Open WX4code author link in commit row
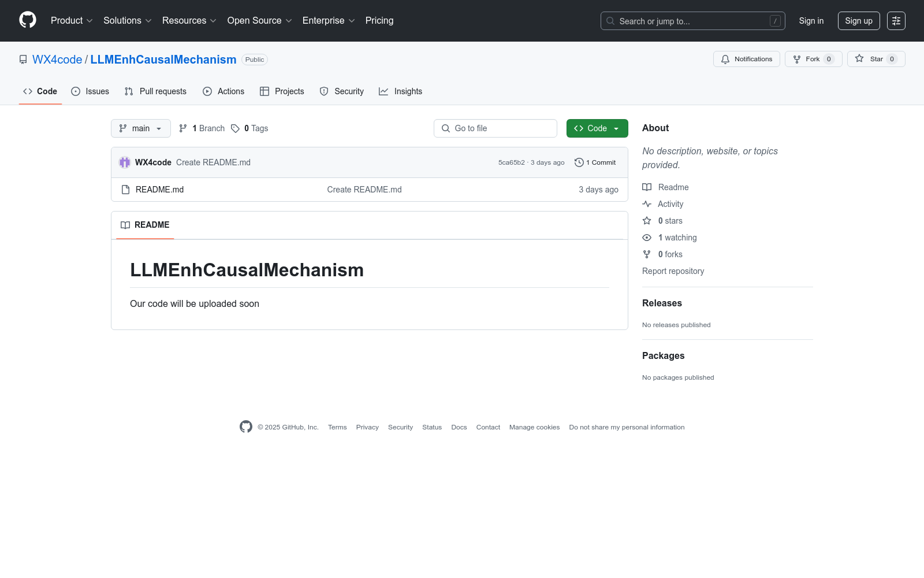Viewport: 924px width, 578px height. pyautogui.click(x=153, y=162)
